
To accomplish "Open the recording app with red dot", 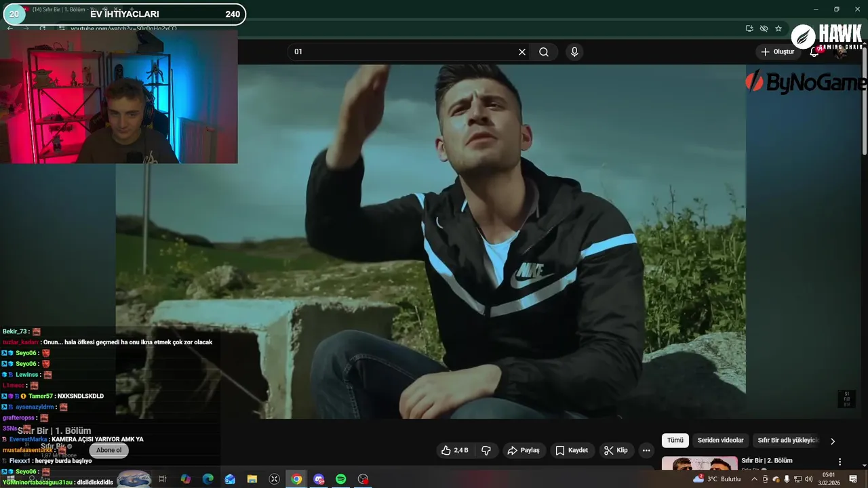I will click(x=363, y=479).
